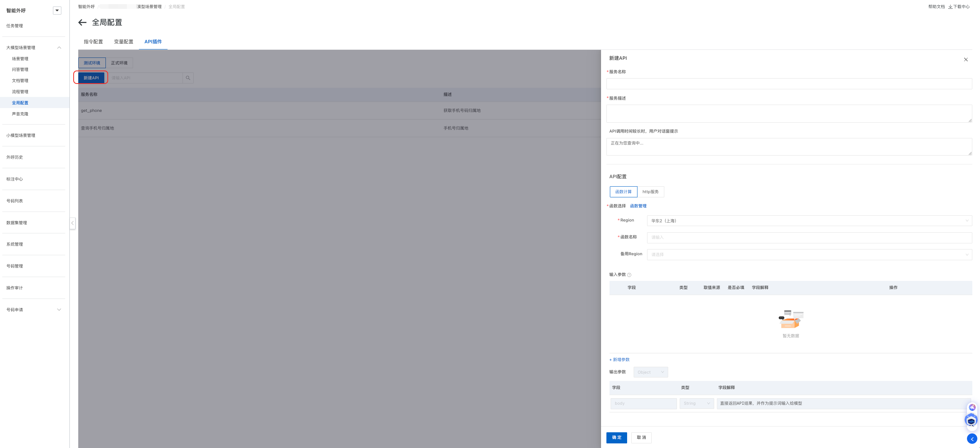Viewport: 980px width, 448px height.
Task: Click the 服务名称 input field
Action: click(x=789, y=84)
